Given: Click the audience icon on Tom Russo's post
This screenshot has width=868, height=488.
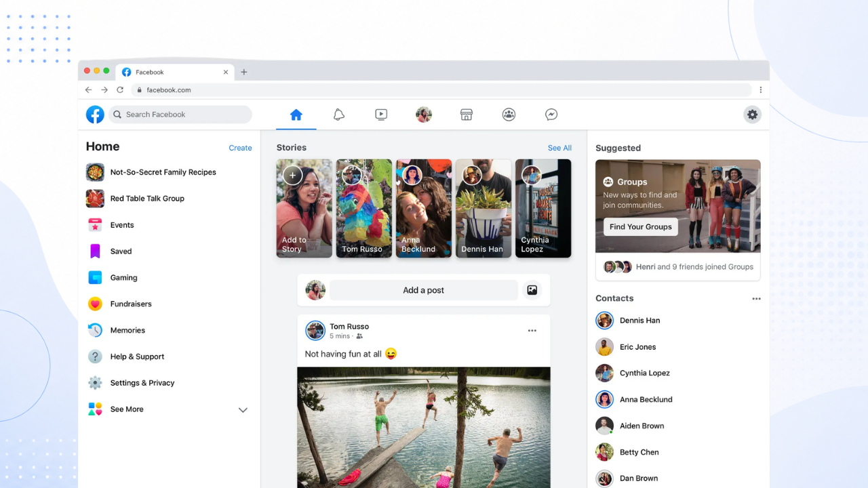Looking at the screenshot, I should click(359, 336).
